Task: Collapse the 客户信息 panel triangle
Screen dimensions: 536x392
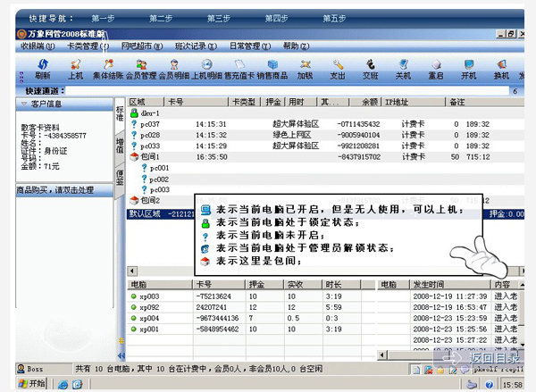Action: tap(24, 104)
